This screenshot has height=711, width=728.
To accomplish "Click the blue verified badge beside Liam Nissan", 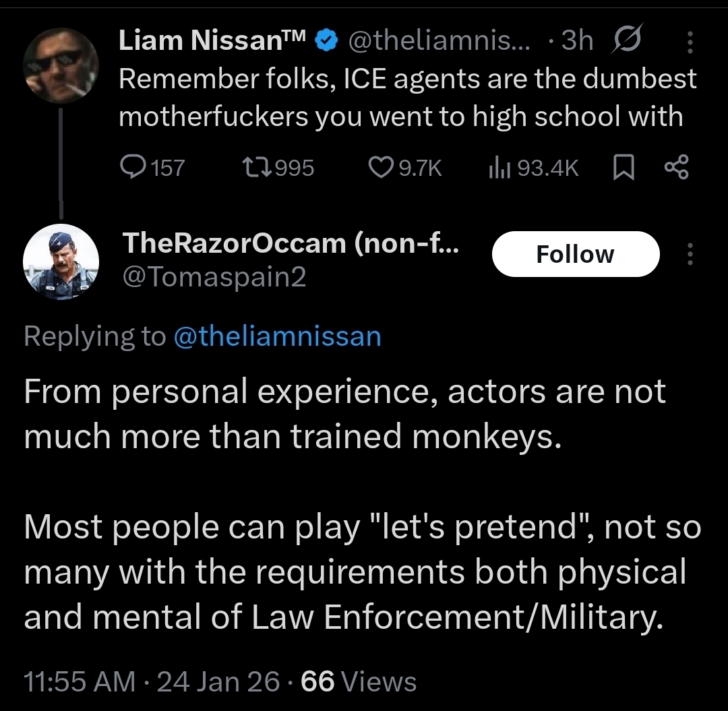I will (x=327, y=42).
